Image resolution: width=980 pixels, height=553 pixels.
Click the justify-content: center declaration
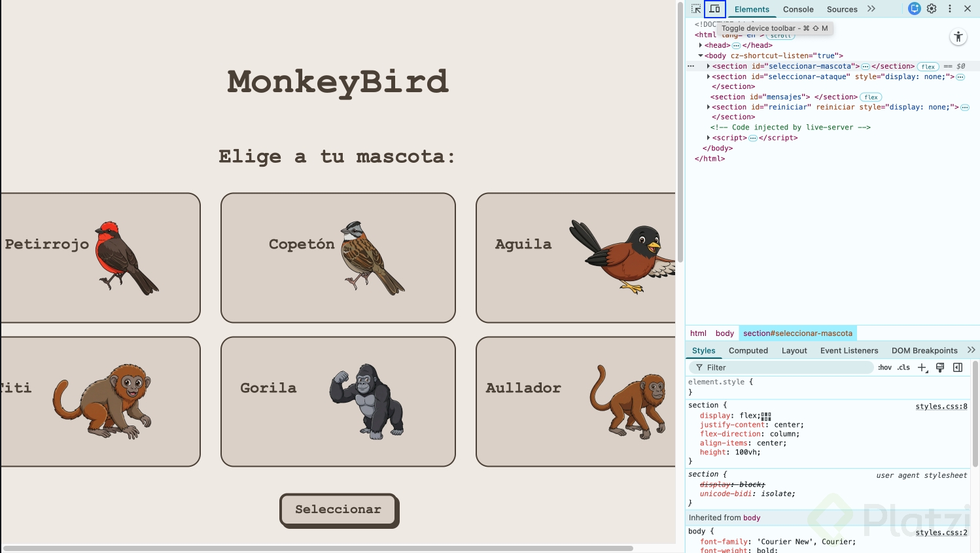pyautogui.click(x=752, y=425)
